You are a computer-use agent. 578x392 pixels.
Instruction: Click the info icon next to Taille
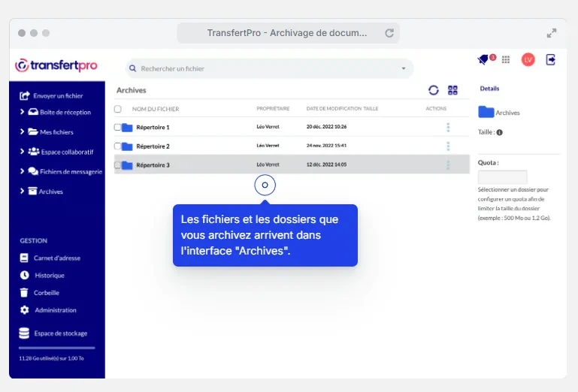[x=500, y=132]
